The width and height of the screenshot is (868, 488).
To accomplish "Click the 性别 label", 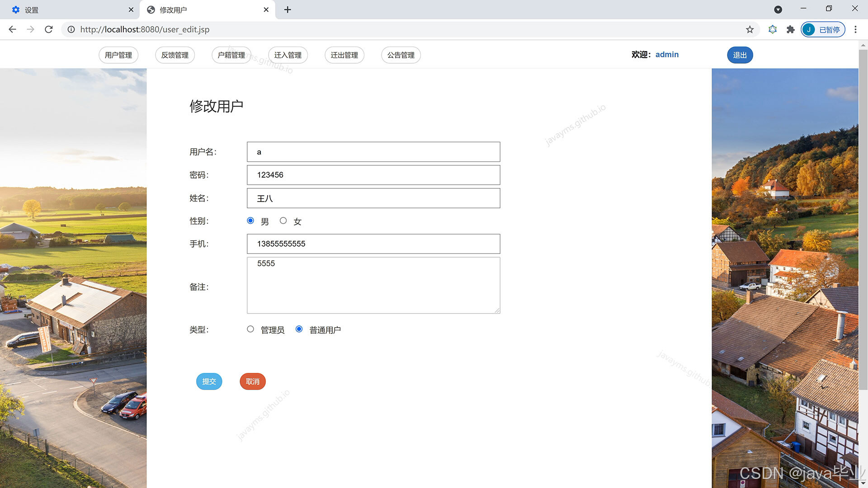I will (x=199, y=221).
